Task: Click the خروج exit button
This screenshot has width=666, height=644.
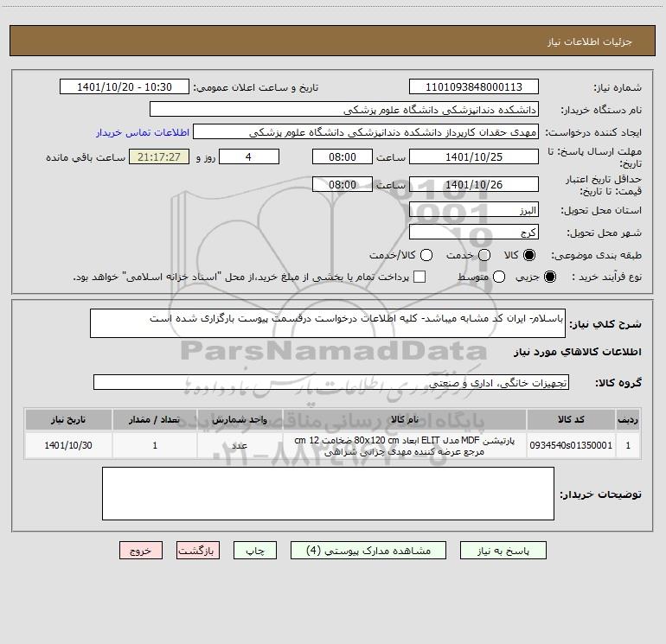Action: coord(141,550)
